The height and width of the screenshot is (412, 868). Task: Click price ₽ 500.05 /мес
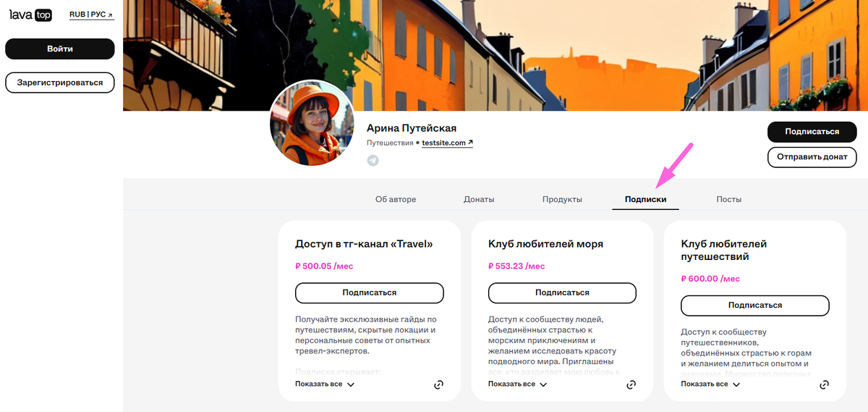click(324, 266)
